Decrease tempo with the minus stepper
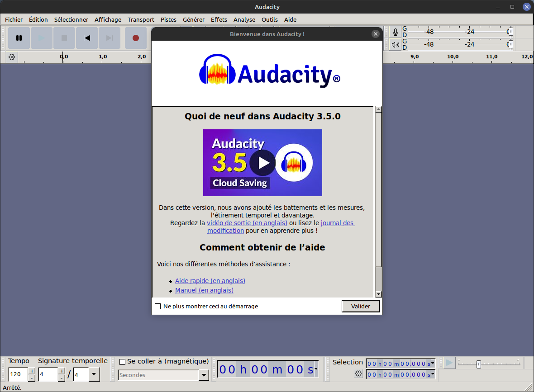This screenshot has width=534, height=392. pyautogui.click(x=32, y=378)
